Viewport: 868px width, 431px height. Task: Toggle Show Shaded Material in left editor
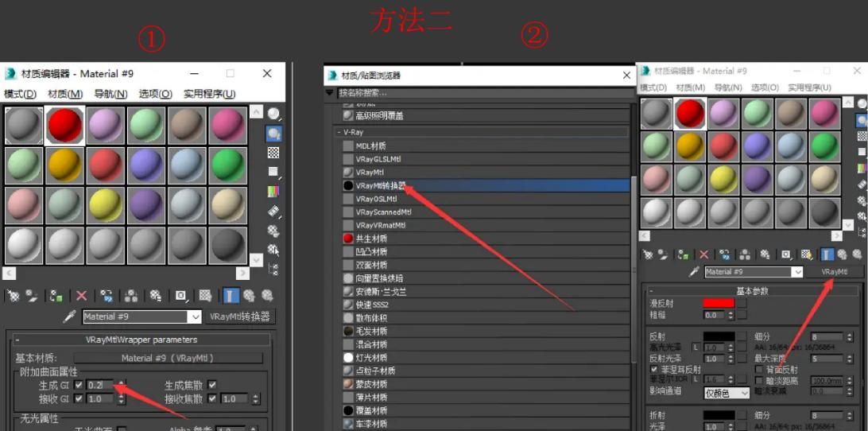tap(205, 296)
